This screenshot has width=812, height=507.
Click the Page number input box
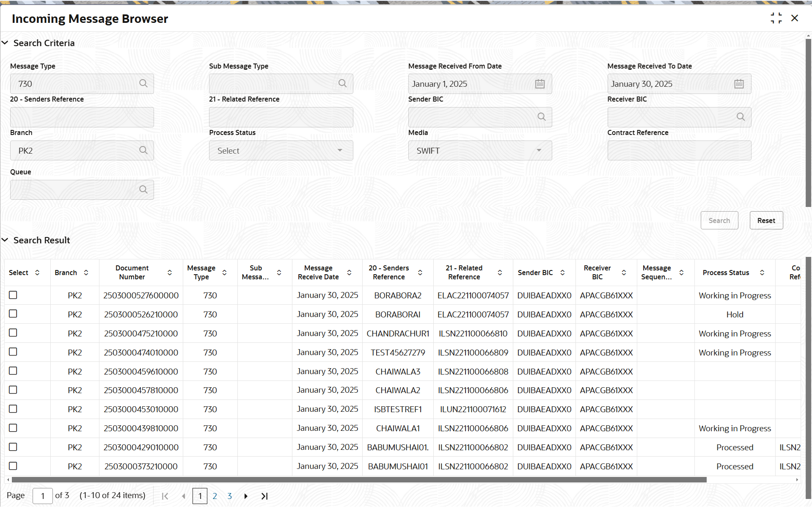[x=43, y=496]
